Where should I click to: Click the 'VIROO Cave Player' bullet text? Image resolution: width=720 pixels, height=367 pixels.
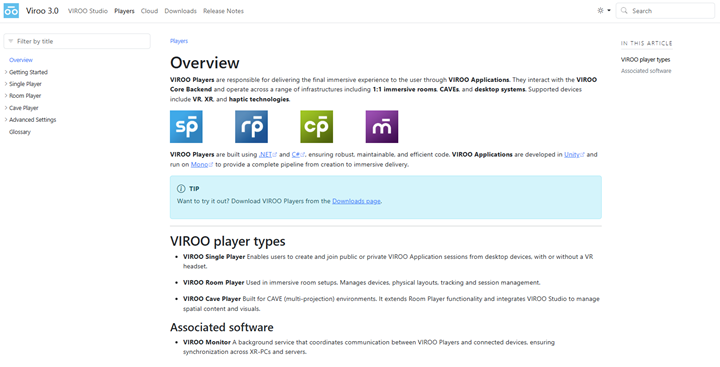click(x=212, y=299)
